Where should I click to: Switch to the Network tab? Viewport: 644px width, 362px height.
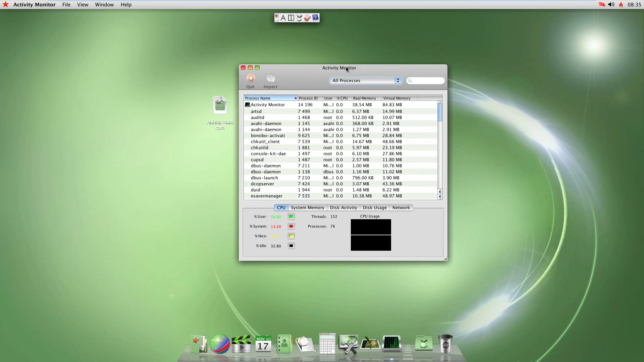tap(401, 208)
